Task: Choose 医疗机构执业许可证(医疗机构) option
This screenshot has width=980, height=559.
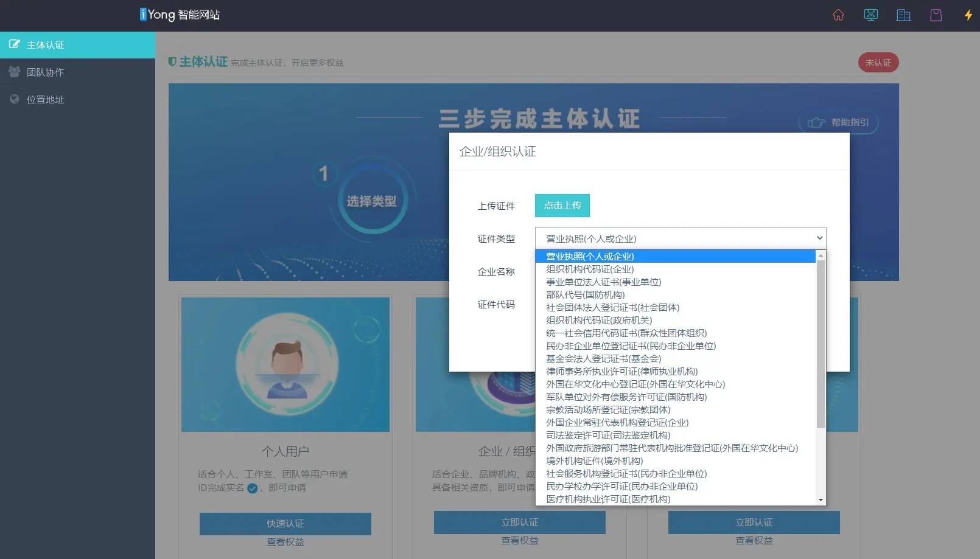Action: click(607, 499)
